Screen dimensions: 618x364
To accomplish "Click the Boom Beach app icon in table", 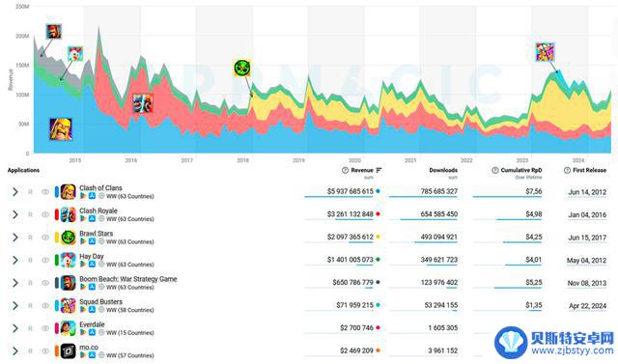I will (x=68, y=283).
